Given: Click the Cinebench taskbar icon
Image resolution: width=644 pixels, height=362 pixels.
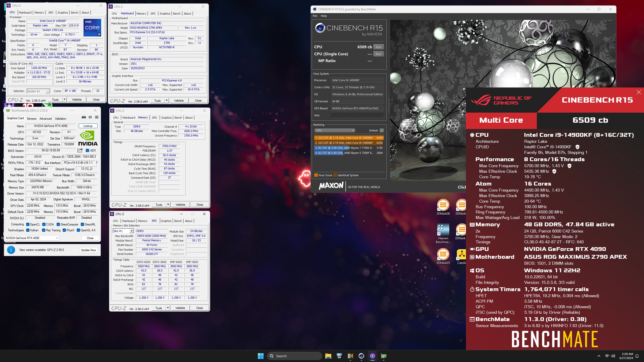Looking at the screenshot, I should pos(361,356).
